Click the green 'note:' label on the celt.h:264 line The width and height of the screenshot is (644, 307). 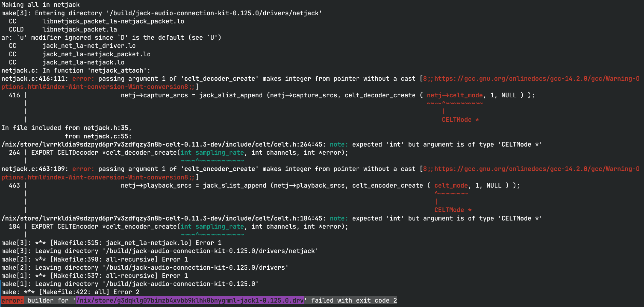coord(339,145)
